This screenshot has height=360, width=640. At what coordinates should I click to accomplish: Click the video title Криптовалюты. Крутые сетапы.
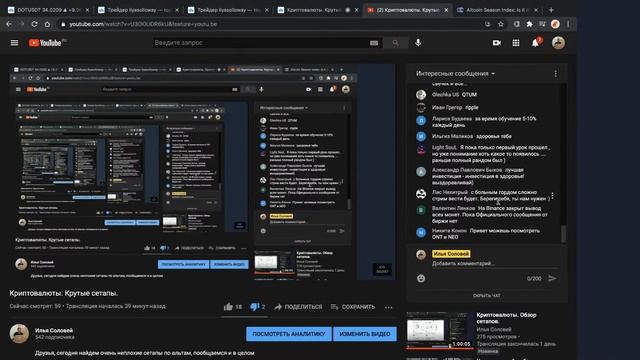tap(64, 293)
